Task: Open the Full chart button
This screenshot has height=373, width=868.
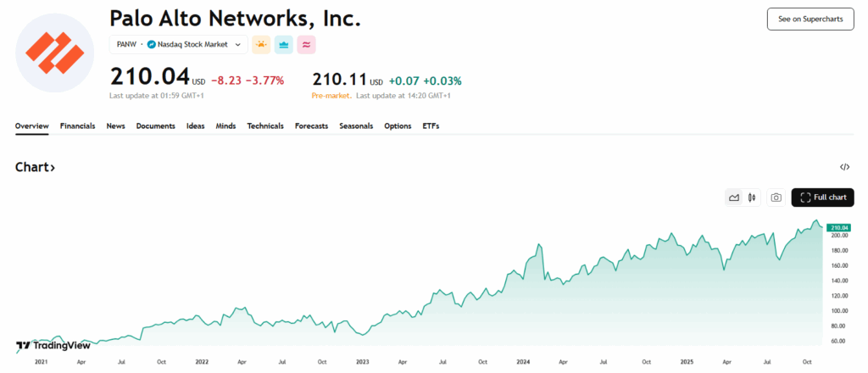Action: [822, 198]
